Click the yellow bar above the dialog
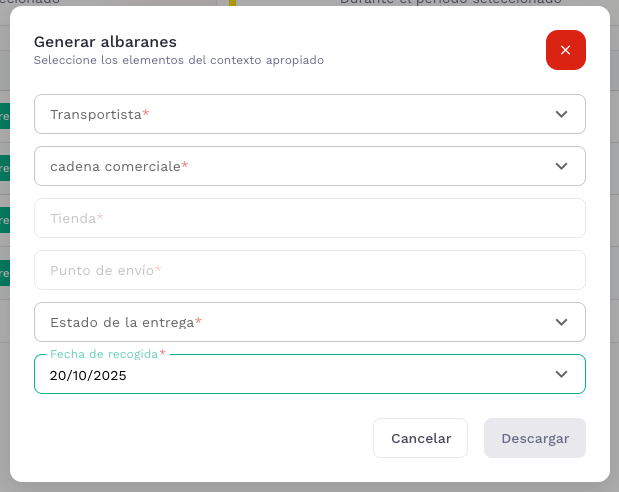The image size is (619, 492). [233, 3]
